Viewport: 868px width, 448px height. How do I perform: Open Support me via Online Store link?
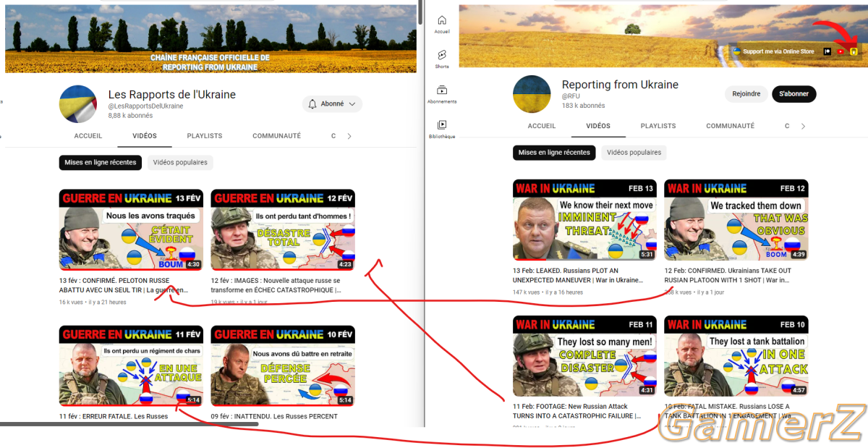coord(778,51)
